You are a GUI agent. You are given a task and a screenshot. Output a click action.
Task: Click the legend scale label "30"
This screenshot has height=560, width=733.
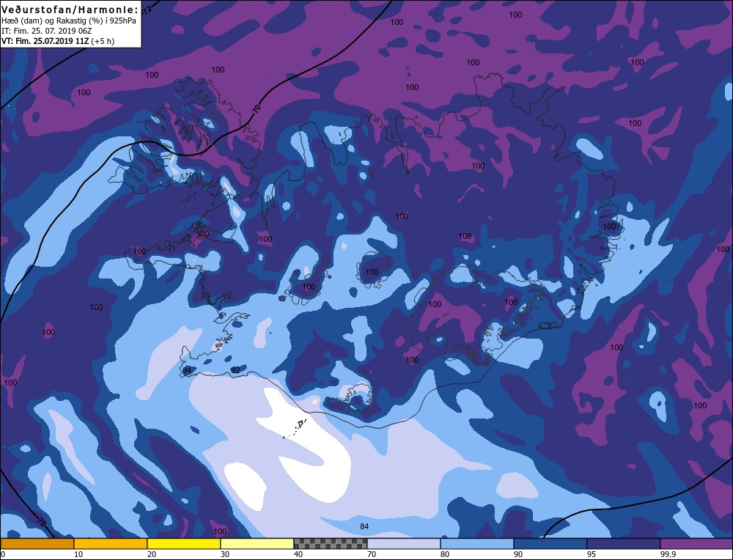tap(225, 554)
